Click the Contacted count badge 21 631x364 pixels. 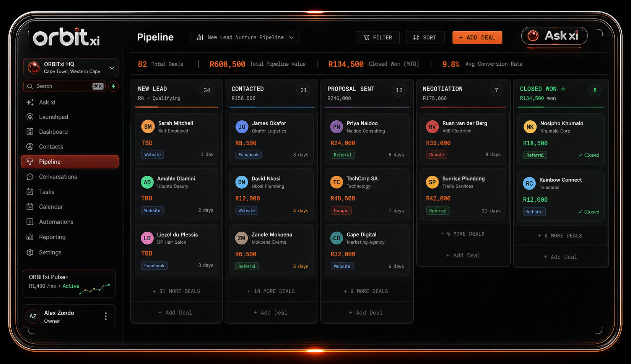[304, 90]
